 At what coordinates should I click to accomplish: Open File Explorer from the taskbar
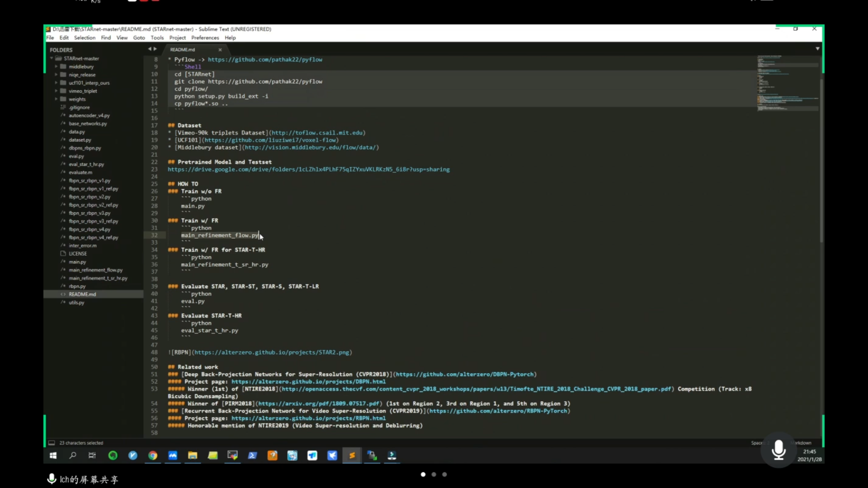click(193, 455)
